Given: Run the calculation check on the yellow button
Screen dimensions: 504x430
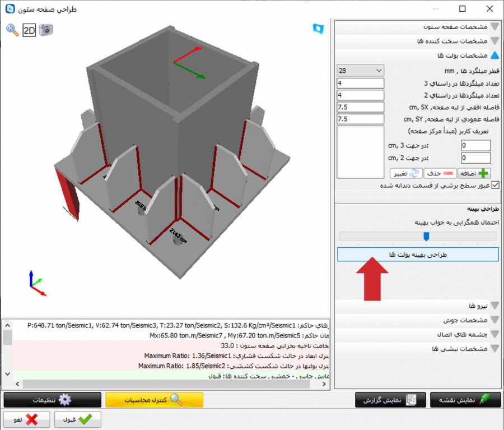Looking at the screenshot, I should (x=155, y=400).
